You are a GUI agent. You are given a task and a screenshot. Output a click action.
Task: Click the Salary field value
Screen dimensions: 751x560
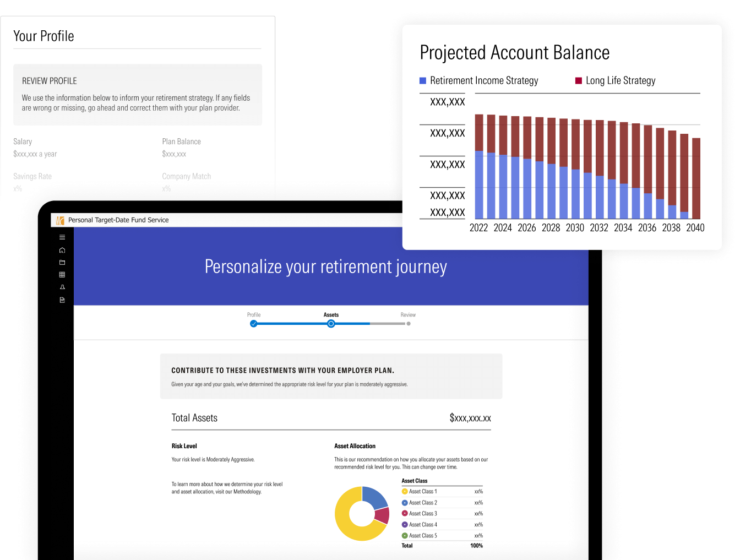pyautogui.click(x=35, y=154)
